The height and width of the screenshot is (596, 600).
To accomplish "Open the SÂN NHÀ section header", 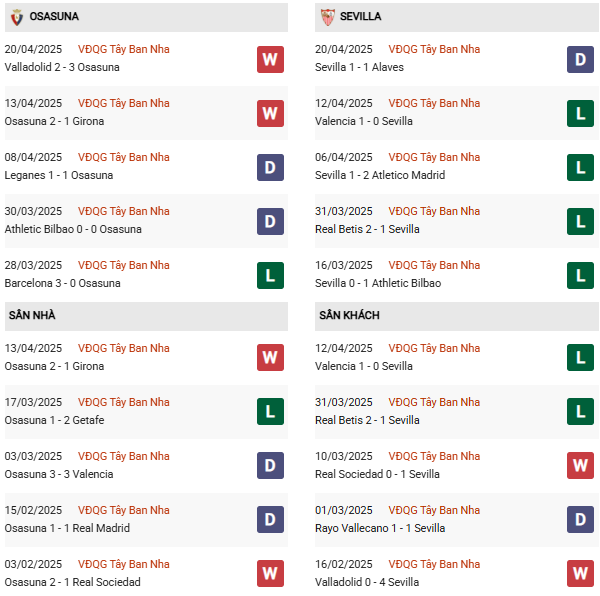I will (x=146, y=316).
